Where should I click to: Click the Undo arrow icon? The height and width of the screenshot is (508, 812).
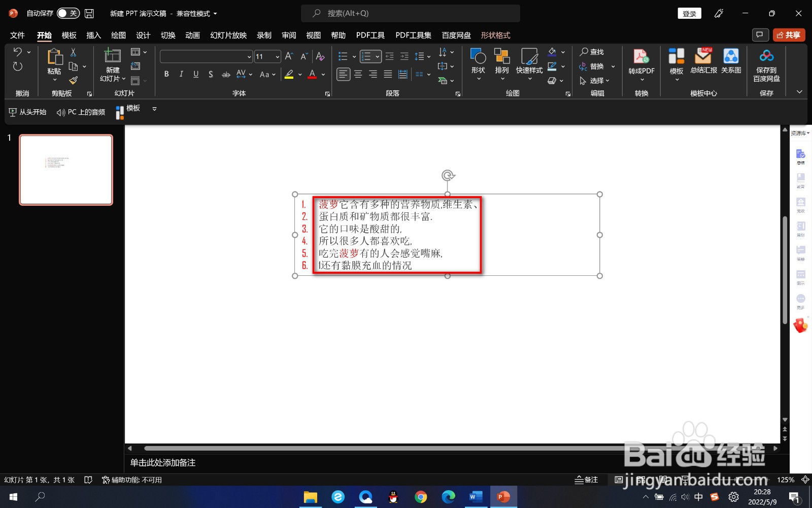click(18, 51)
